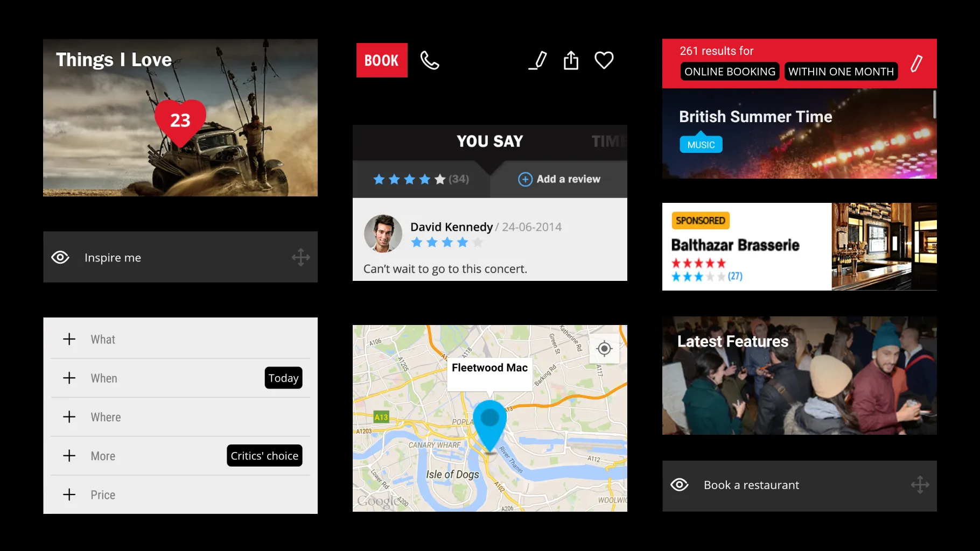
Task: Expand the When filter
Action: click(180, 378)
